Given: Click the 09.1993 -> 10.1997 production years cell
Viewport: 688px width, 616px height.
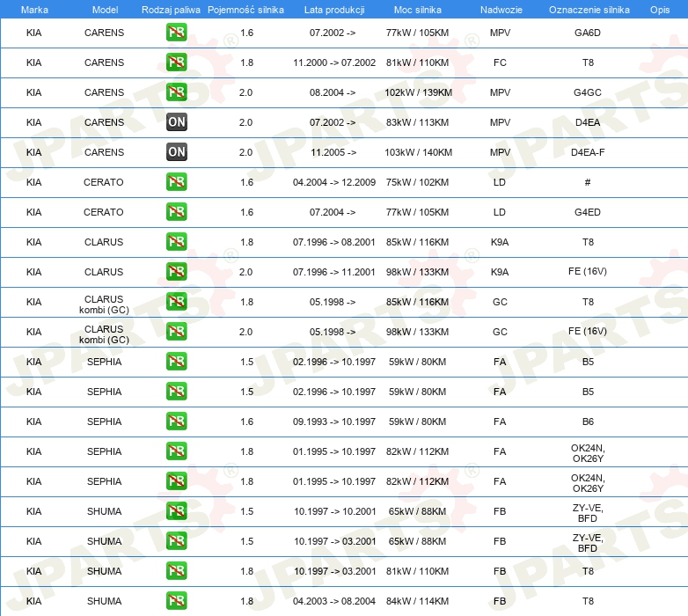Looking at the screenshot, I should (x=333, y=422).
